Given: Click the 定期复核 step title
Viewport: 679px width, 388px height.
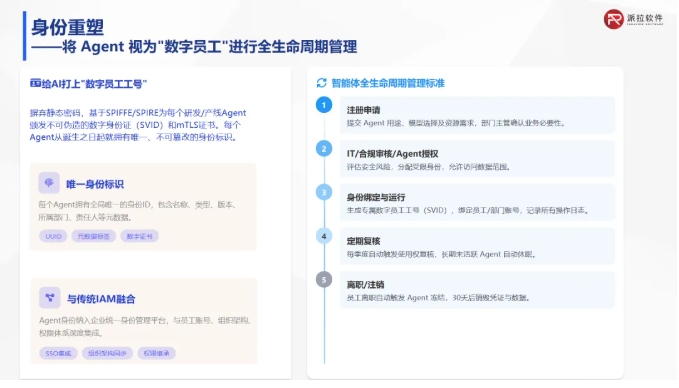Looking at the screenshot, I should point(363,241).
